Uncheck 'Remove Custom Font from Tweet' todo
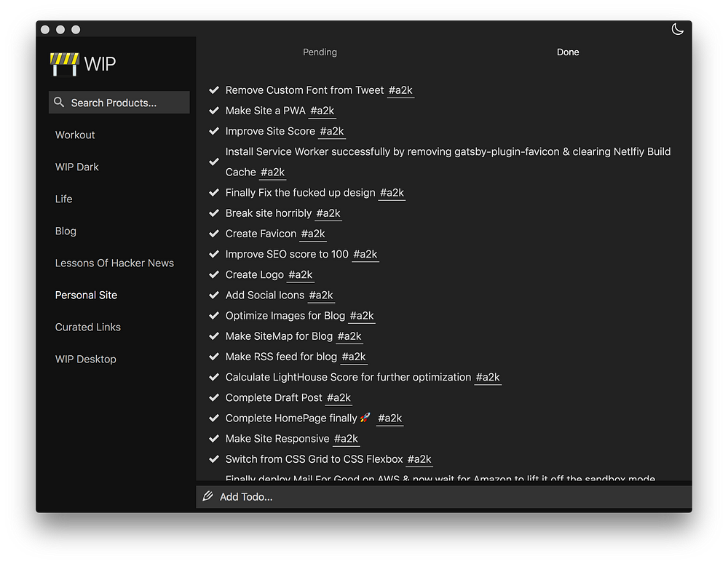The height and width of the screenshot is (564, 728). pyautogui.click(x=214, y=90)
